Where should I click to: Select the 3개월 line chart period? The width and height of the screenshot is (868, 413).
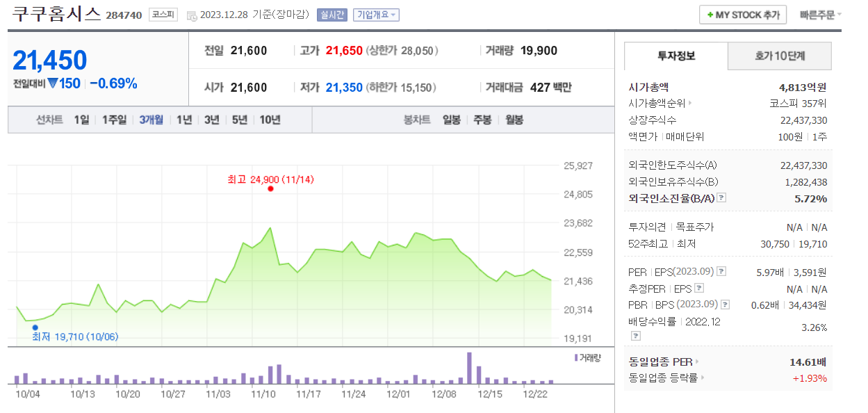(151, 120)
